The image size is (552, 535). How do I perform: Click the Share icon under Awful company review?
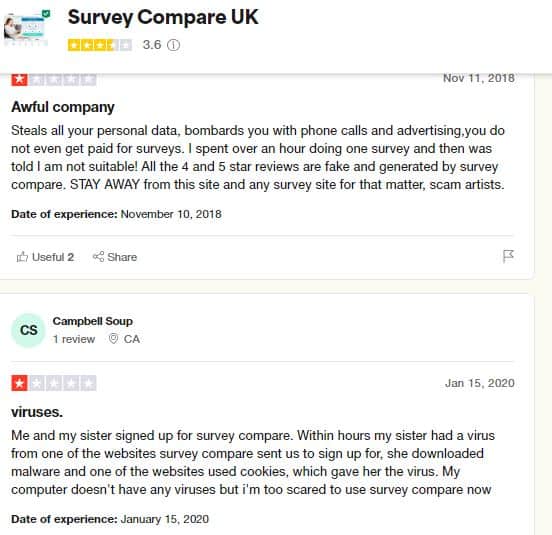pyautogui.click(x=98, y=257)
